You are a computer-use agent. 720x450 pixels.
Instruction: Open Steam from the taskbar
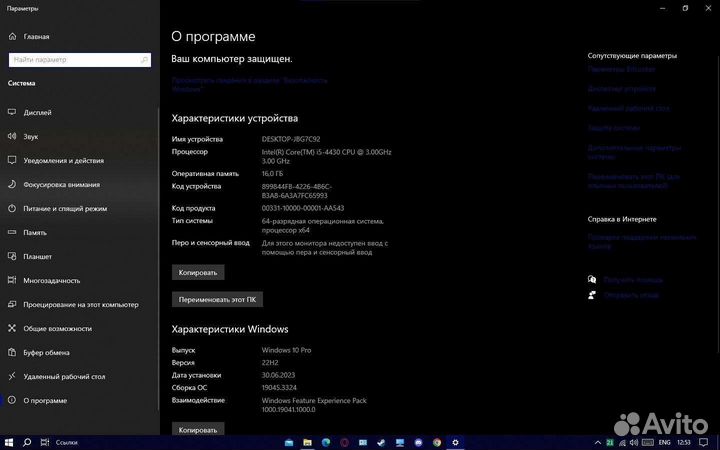click(381, 442)
